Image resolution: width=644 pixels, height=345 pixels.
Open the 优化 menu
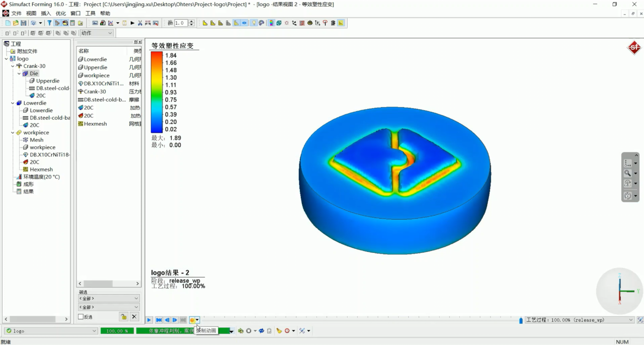[60, 14]
